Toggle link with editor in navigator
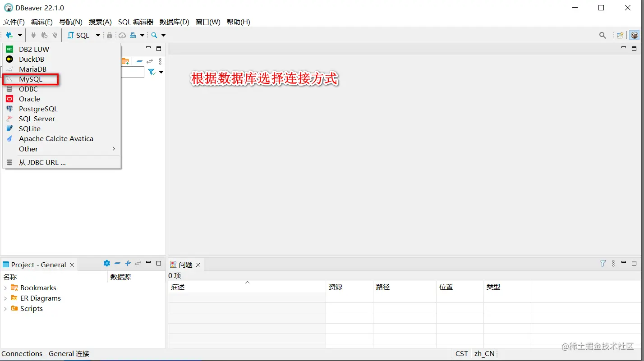Viewport: 644px width, 361px height. (150, 61)
